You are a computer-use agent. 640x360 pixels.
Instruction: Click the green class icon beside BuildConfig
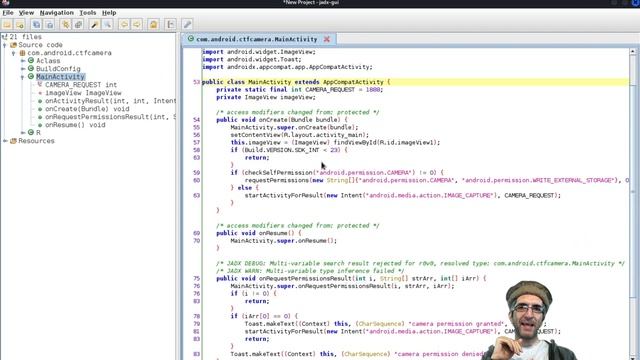click(x=31, y=69)
